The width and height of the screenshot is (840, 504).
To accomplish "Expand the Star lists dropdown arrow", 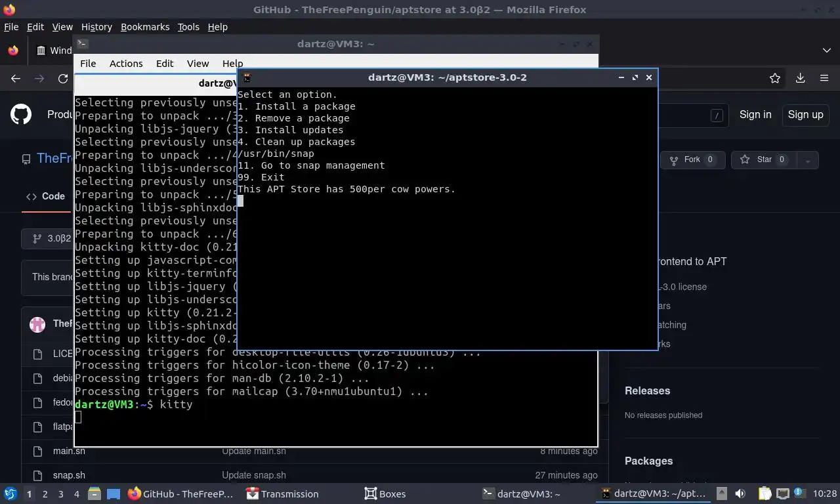I will coord(808,159).
